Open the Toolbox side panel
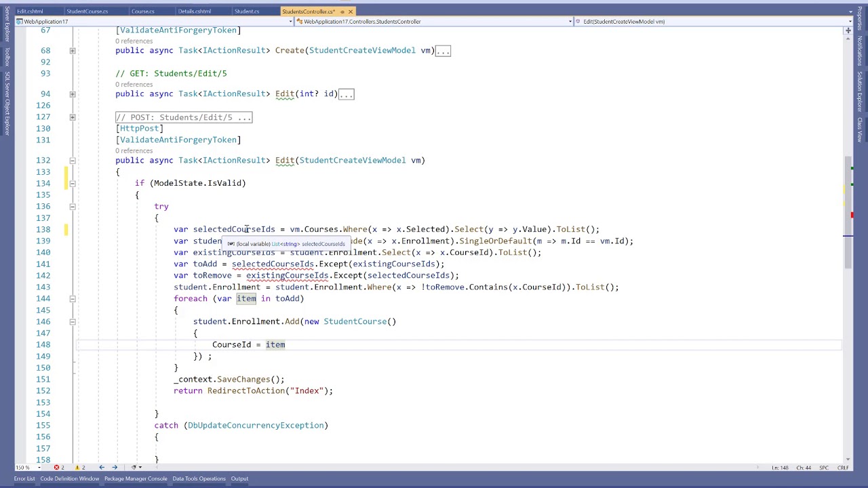 (x=7, y=56)
